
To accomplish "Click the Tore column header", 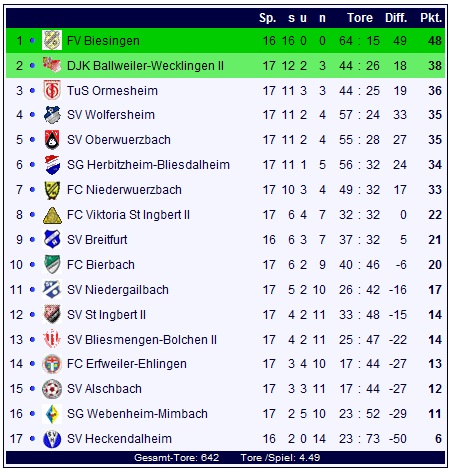I will tap(360, 18).
